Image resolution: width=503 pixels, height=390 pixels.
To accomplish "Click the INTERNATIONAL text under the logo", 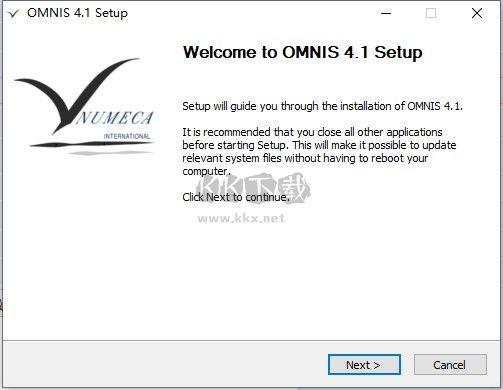I will [127, 136].
